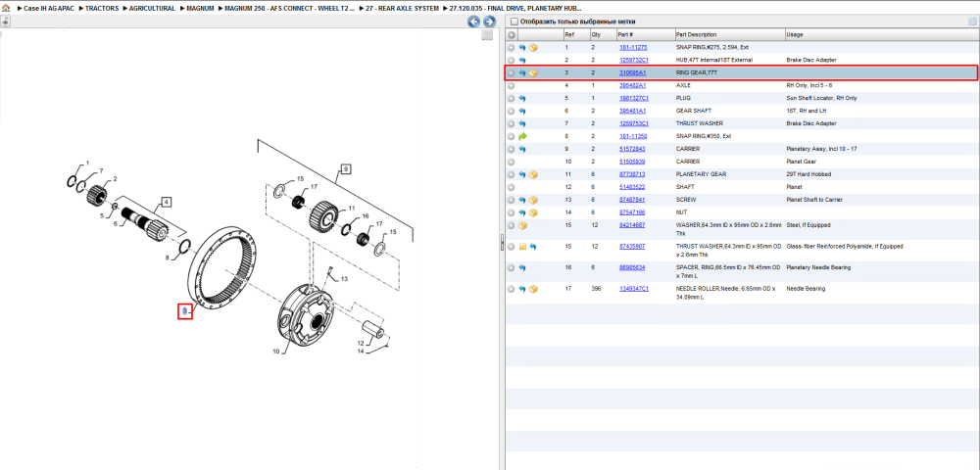Screen dimensions: 980x470
Task: Click the 'PLUG' description cell
Action: 683,99
